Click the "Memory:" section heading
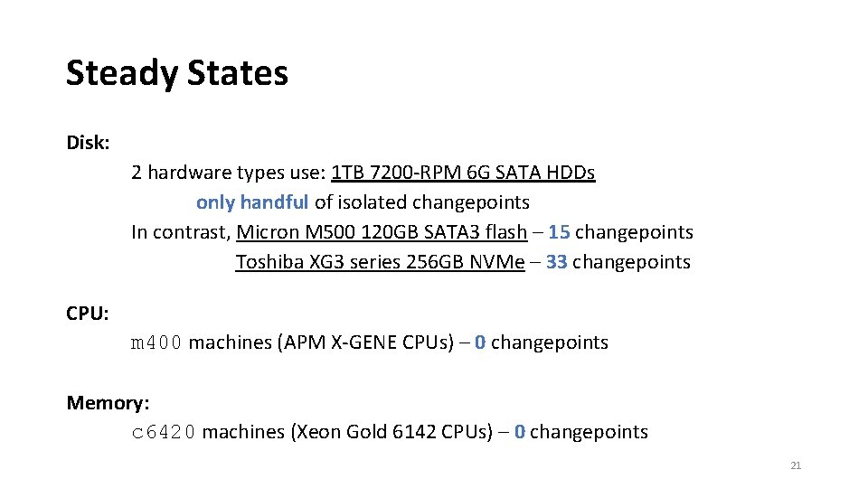Image resolution: width=868 pixels, height=488 pixels. pos(108,402)
